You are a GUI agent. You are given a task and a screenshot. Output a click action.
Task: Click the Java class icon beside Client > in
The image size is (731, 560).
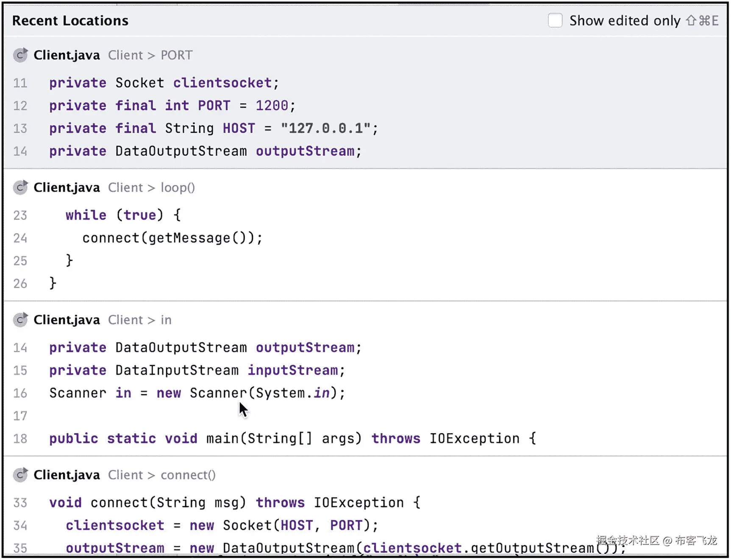pos(20,320)
